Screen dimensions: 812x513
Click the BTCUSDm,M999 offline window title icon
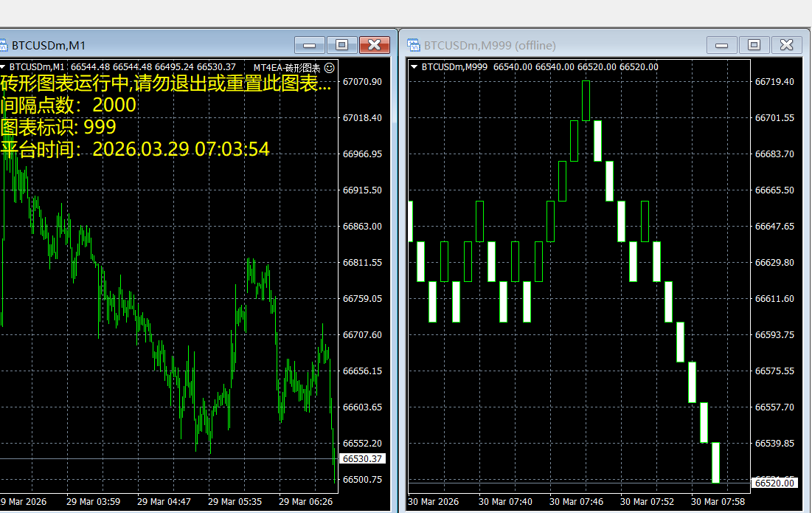(414, 45)
